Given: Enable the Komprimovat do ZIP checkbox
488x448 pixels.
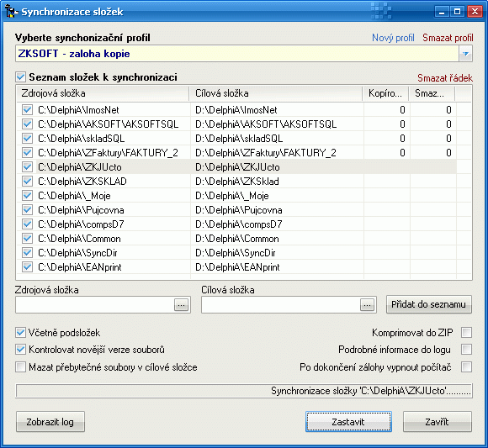Looking at the screenshot, I should point(466,332).
